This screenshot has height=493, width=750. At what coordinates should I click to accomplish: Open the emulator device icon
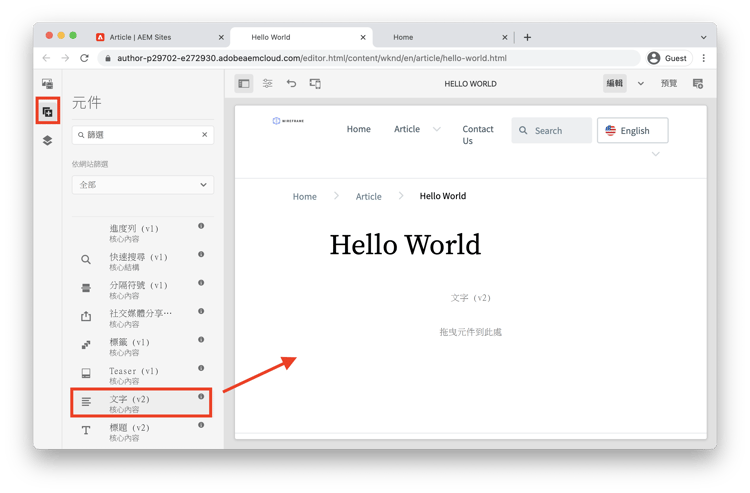[315, 84]
